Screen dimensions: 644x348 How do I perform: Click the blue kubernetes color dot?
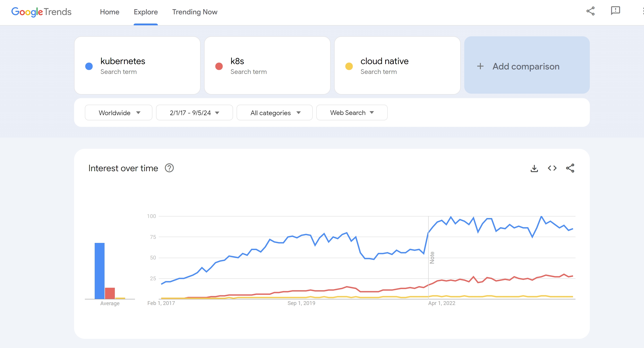click(89, 66)
